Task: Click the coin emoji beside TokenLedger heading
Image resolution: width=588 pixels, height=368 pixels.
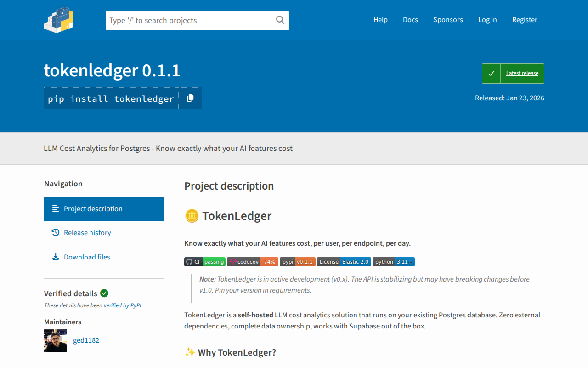Action: 192,216
